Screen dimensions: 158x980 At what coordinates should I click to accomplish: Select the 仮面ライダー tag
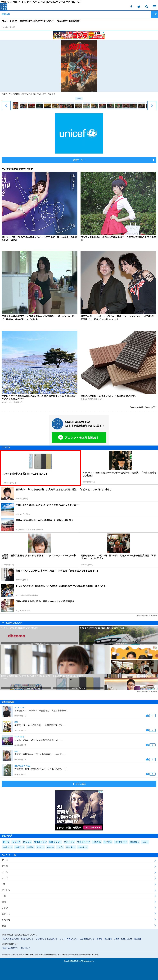point(55,842)
